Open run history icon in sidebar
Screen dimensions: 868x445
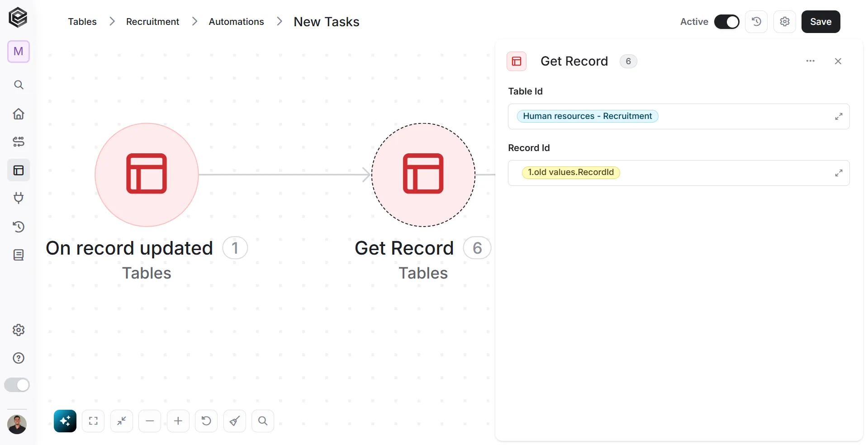pyautogui.click(x=19, y=227)
